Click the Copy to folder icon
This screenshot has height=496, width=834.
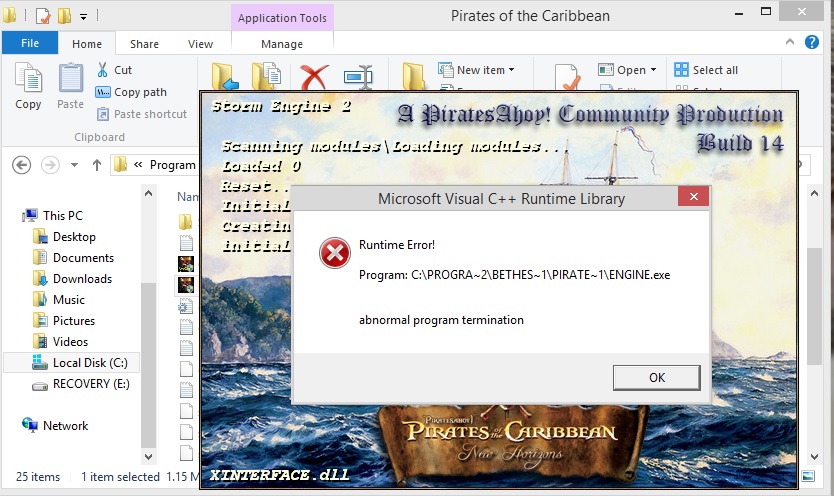(266, 77)
